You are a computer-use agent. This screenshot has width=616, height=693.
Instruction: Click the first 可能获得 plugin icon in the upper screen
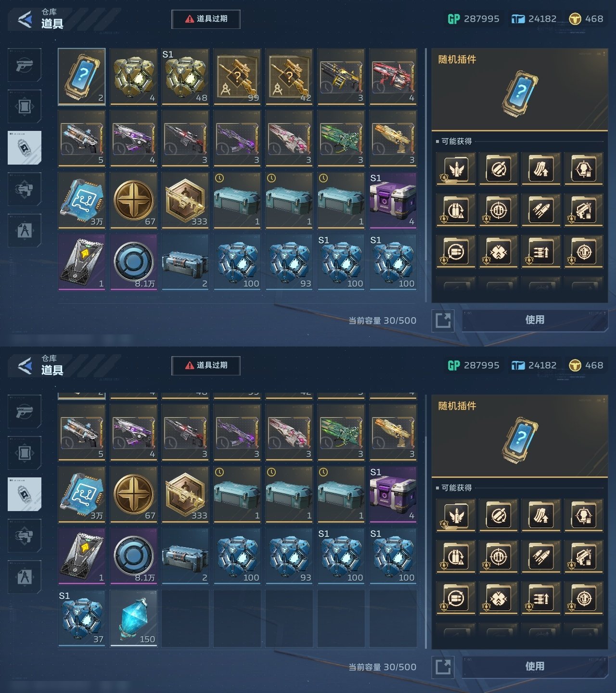coord(456,169)
